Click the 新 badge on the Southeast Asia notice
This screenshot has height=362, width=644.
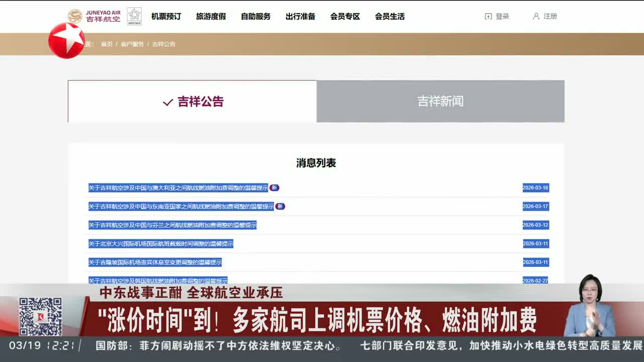pyautogui.click(x=280, y=207)
